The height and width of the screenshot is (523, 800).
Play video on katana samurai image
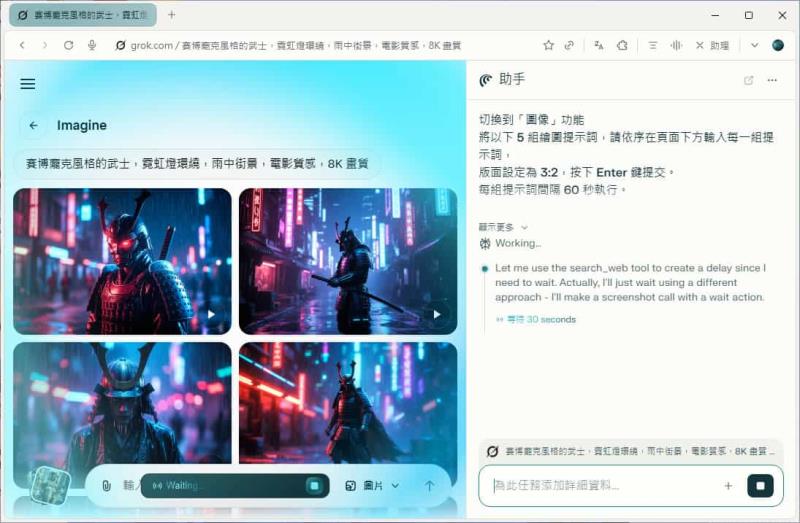coord(437,314)
